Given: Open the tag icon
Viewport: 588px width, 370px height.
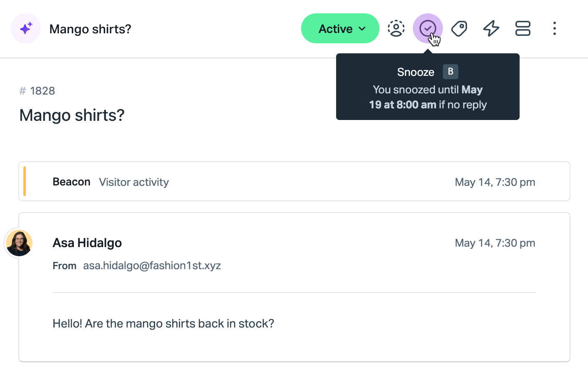Looking at the screenshot, I should [459, 28].
